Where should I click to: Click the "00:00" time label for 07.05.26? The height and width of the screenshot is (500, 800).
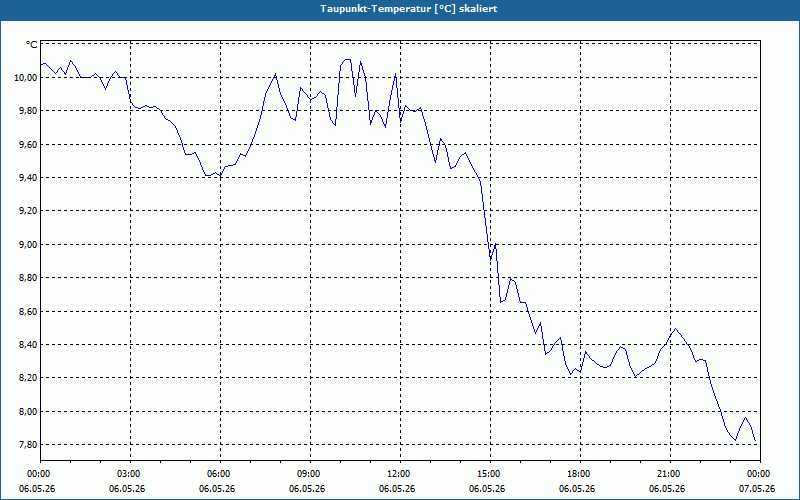pyautogui.click(x=760, y=474)
